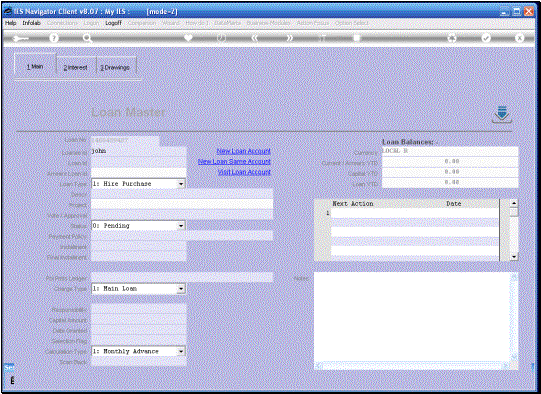541x394 pixels.
Task: Click the checkmark submit icon
Action: pyautogui.click(x=486, y=38)
